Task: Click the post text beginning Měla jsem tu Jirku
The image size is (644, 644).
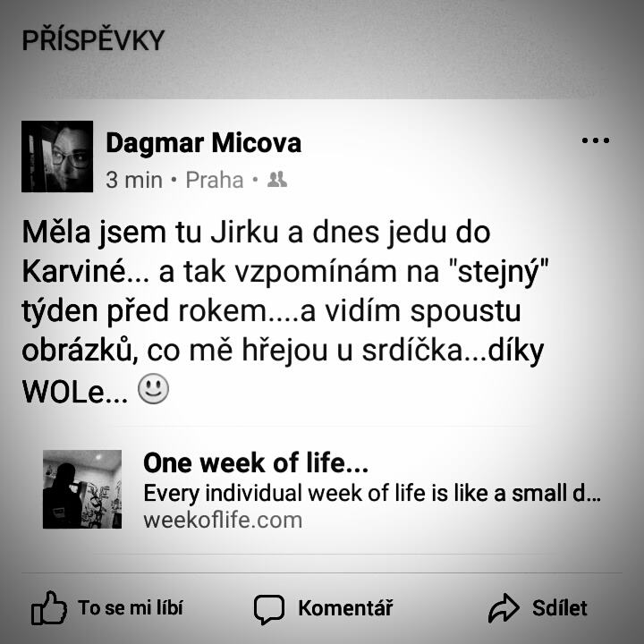Action: (x=285, y=311)
